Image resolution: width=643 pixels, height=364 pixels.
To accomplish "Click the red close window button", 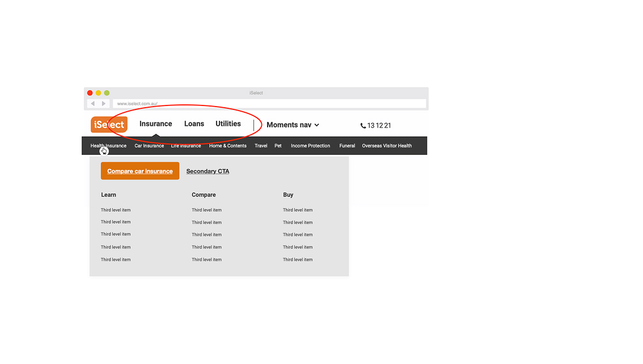I will coord(90,93).
